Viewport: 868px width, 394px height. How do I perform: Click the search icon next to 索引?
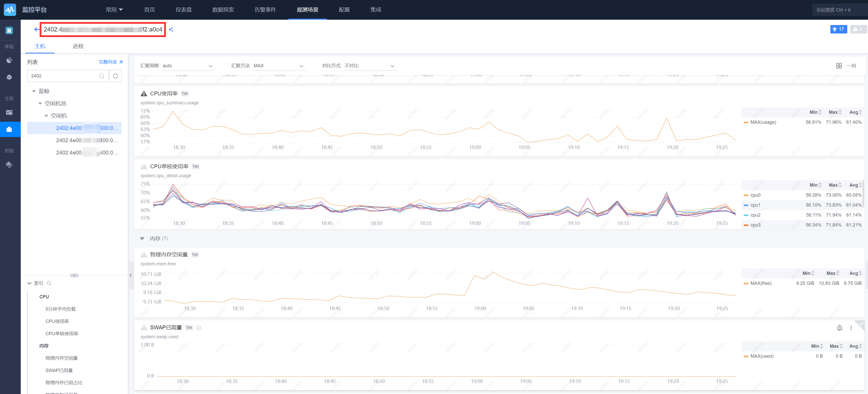[x=49, y=283]
